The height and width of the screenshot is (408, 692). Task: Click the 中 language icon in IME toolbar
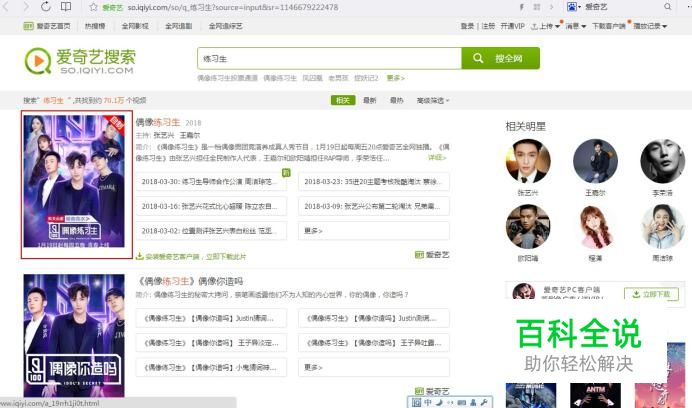click(427, 402)
